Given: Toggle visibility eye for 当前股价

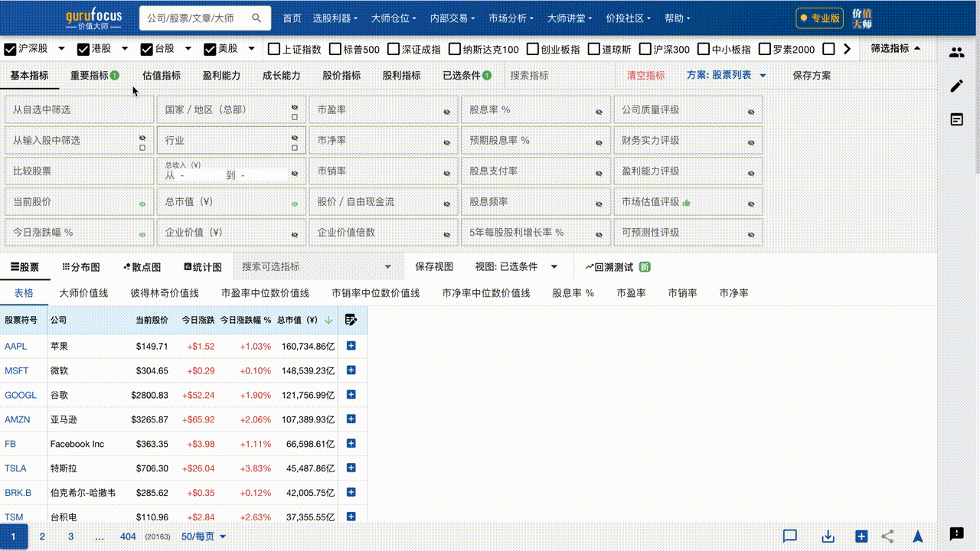Looking at the screenshot, I should (142, 204).
